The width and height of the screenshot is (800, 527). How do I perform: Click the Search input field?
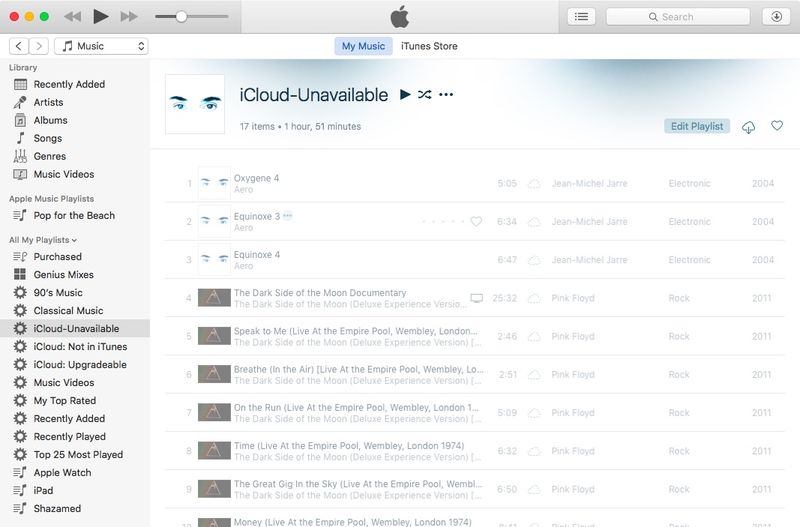point(678,16)
